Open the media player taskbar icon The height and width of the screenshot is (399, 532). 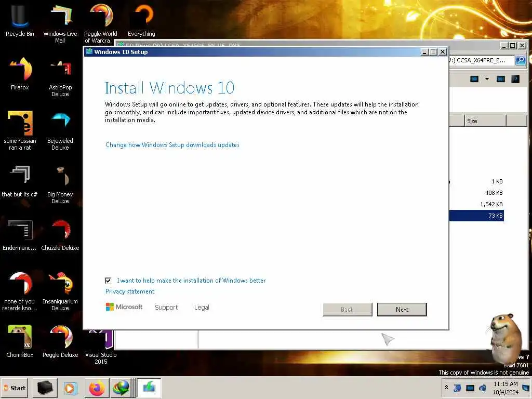[x=71, y=388]
